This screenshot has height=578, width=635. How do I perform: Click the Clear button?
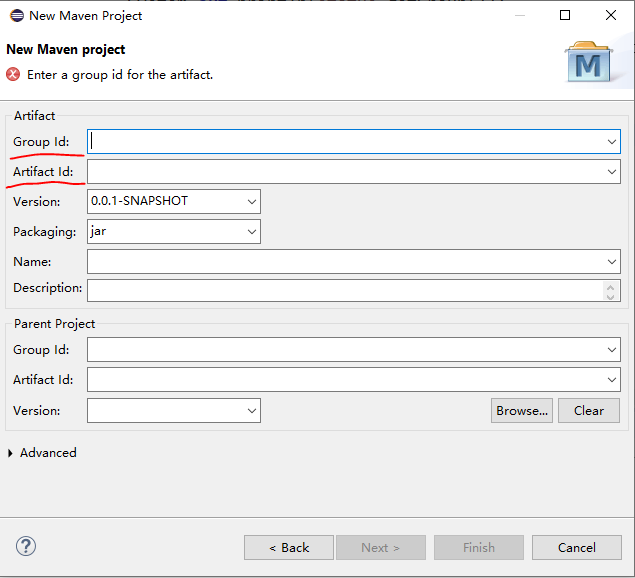tap(589, 410)
